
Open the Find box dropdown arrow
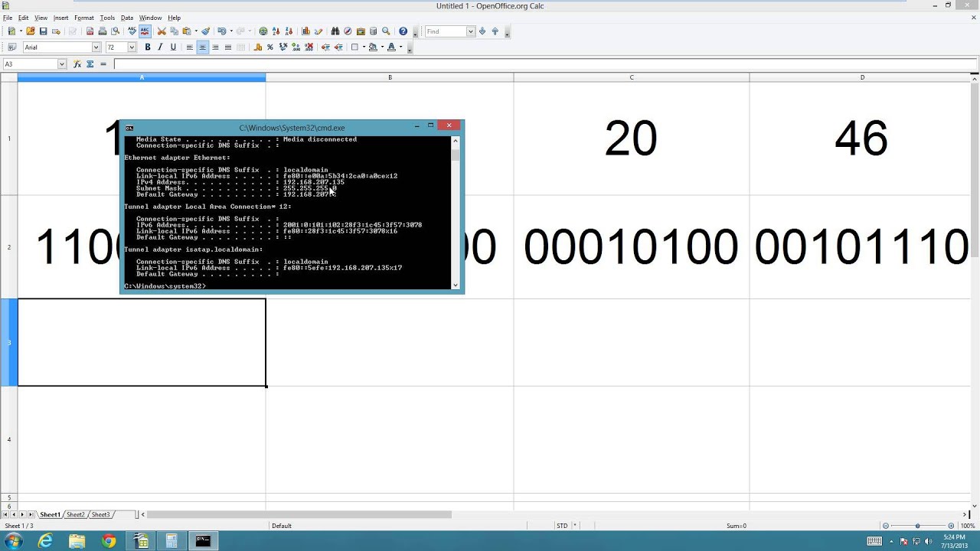coord(471,31)
